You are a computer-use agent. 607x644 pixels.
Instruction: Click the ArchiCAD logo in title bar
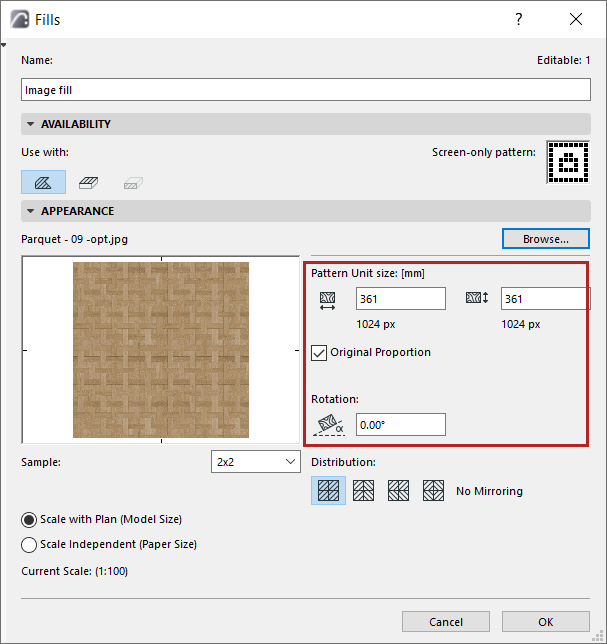20,19
